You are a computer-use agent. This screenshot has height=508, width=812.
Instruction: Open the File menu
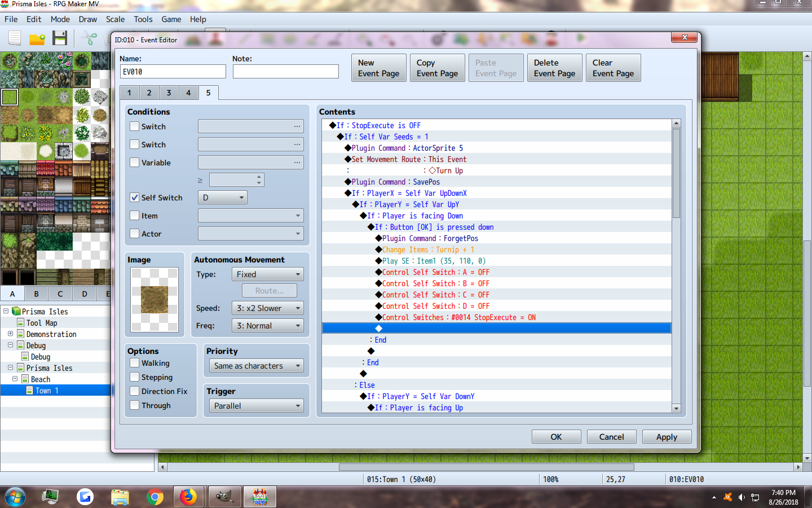tap(11, 19)
